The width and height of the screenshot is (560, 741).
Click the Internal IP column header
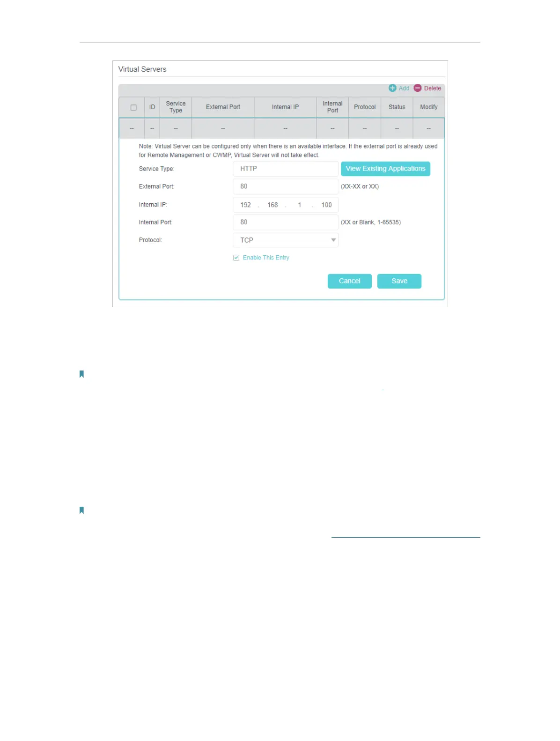285,107
